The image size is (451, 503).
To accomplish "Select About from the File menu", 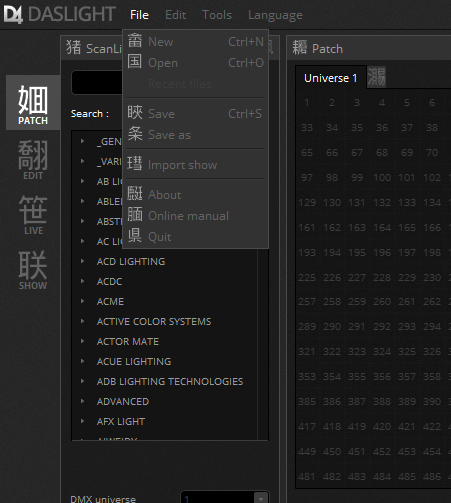I will click(x=195, y=194).
